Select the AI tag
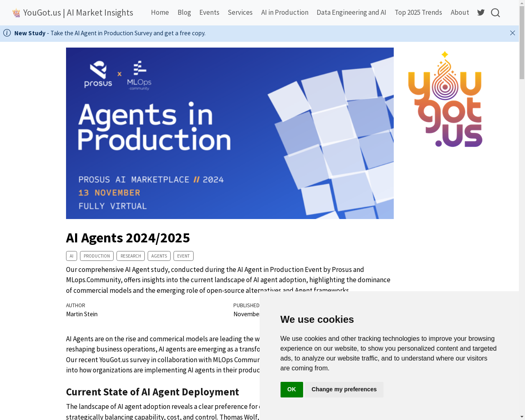This screenshot has width=525, height=420. [71, 256]
